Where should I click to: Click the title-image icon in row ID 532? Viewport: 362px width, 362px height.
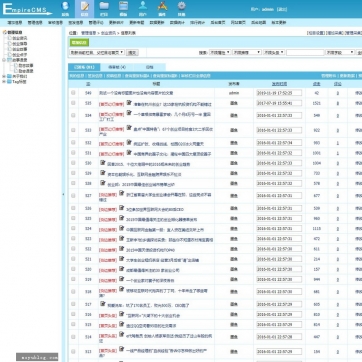coord(129,142)
